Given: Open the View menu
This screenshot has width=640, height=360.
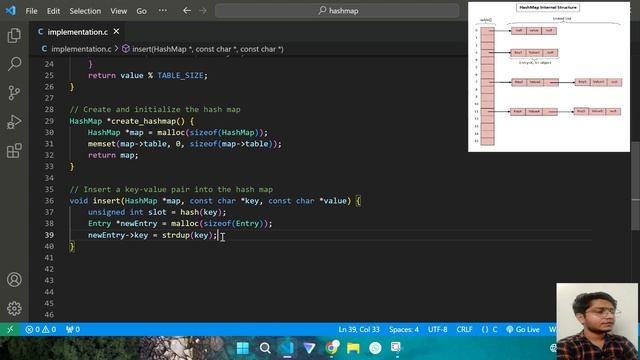Looking at the screenshot, I should click(118, 11).
